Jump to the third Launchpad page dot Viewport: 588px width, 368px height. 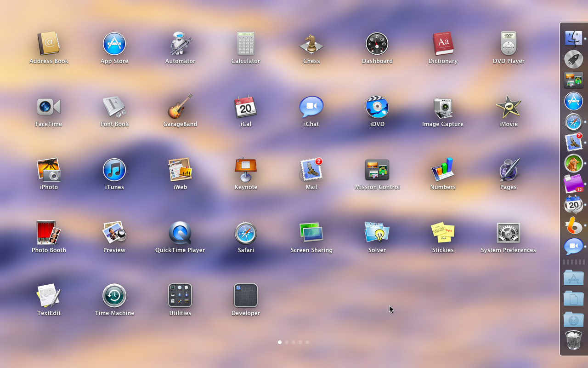pyautogui.click(x=294, y=342)
